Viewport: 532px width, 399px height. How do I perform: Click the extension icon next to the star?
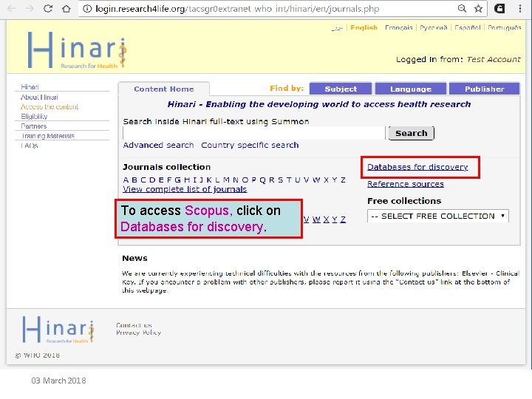pos(499,8)
